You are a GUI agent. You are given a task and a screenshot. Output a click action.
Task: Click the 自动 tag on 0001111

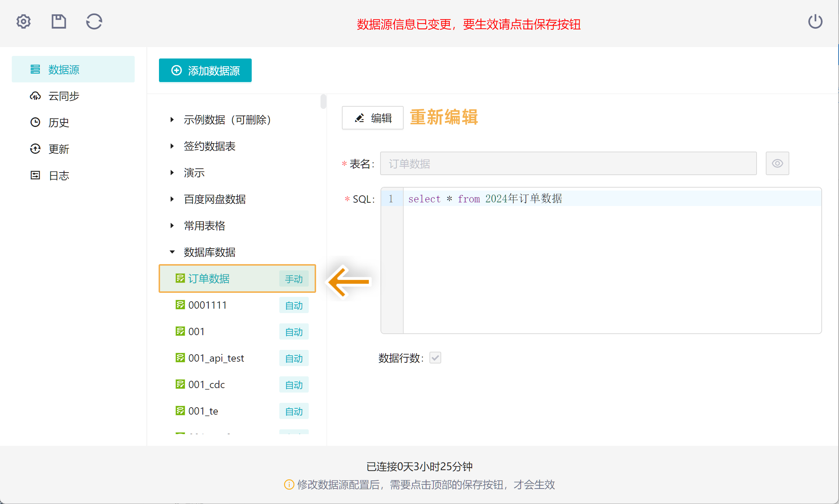[x=294, y=305]
